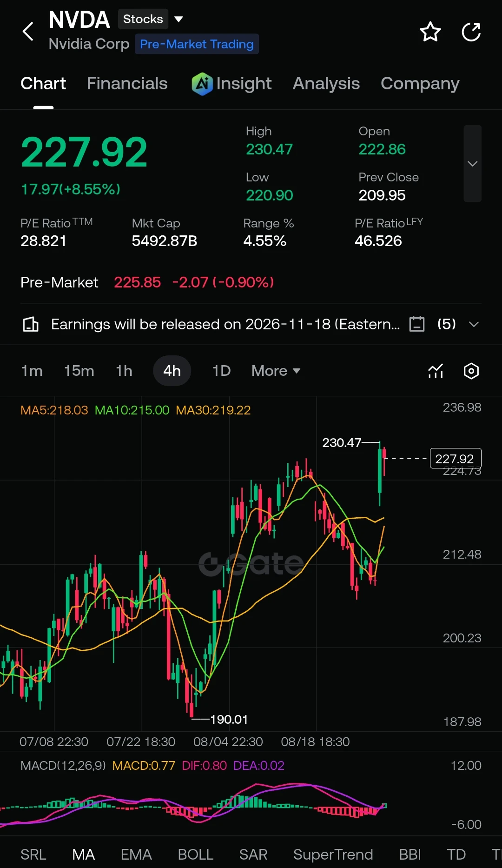Screen dimensions: 502x868
Task: Tap the 08/18 18:30 date axis label
Action: (x=315, y=741)
